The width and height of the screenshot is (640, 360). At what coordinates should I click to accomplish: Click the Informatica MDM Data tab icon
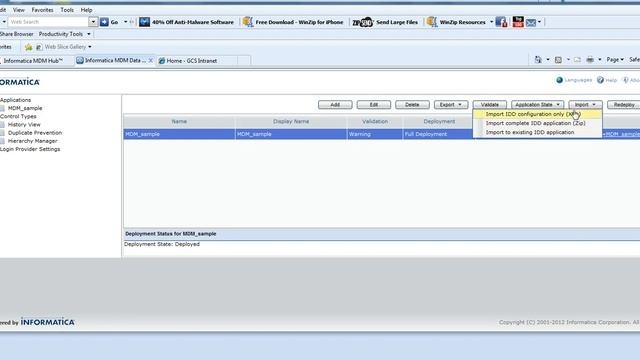click(x=80, y=60)
